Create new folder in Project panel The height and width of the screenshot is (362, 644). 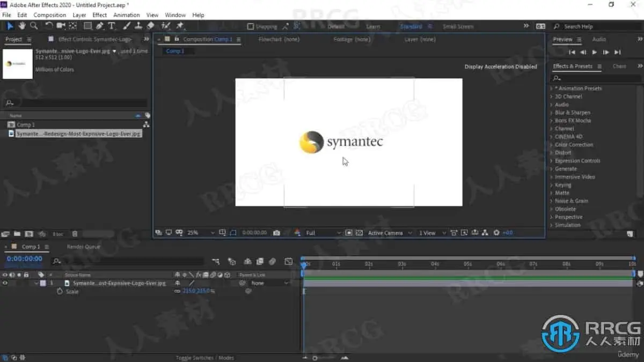point(17,234)
